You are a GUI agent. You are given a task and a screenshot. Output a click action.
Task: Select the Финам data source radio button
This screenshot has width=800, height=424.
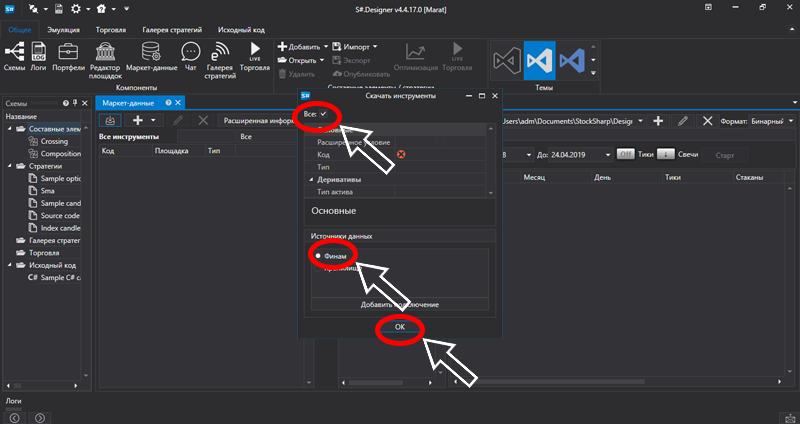pos(318,256)
